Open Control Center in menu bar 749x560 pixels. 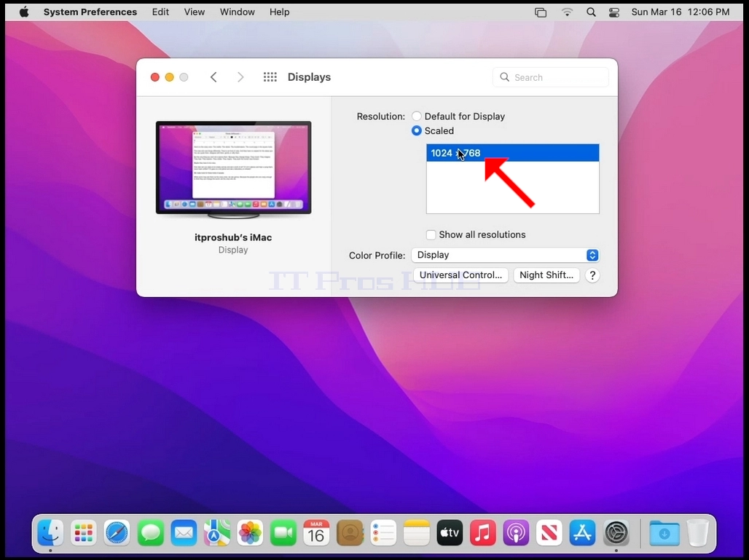(x=613, y=12)
